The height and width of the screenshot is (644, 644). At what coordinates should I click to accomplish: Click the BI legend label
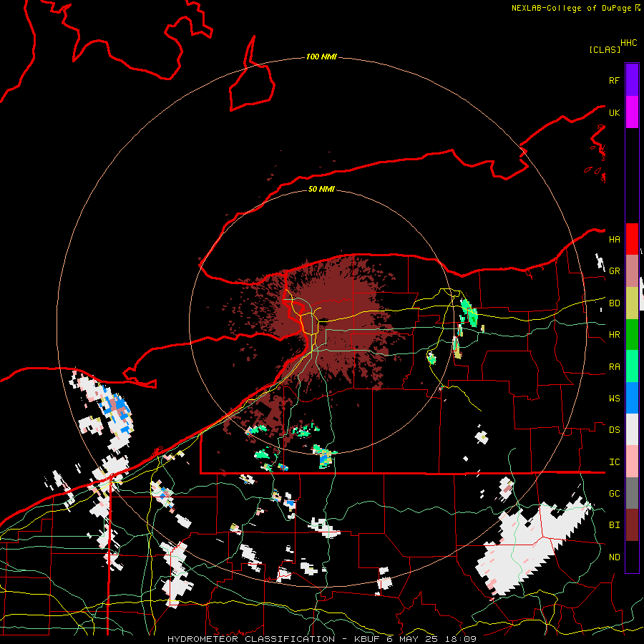pos(614,525)
